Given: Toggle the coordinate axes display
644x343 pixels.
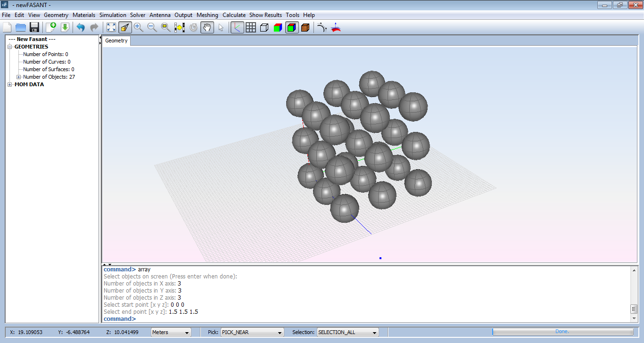Looking at the screenshot, I should click(237, 27).
